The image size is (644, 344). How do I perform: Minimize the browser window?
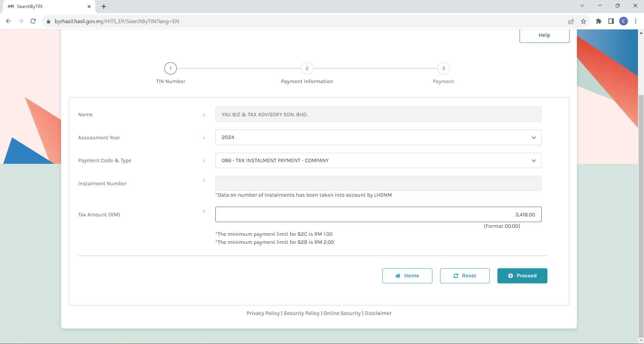click(x=600, y=6)
